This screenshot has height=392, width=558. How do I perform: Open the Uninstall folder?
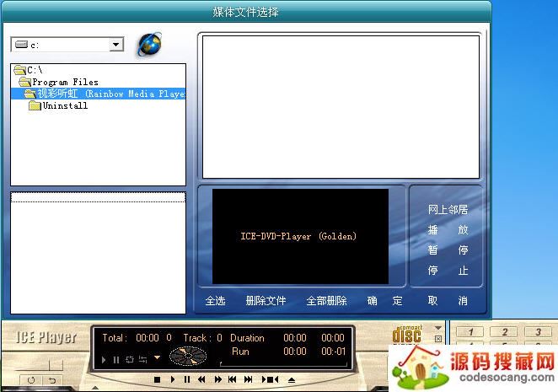(x=58, y=105)
